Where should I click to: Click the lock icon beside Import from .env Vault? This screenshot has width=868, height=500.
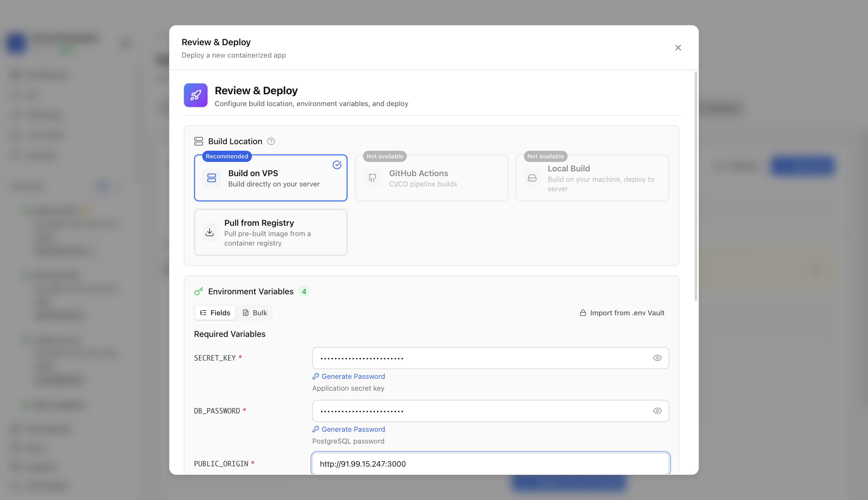point(583,313)
